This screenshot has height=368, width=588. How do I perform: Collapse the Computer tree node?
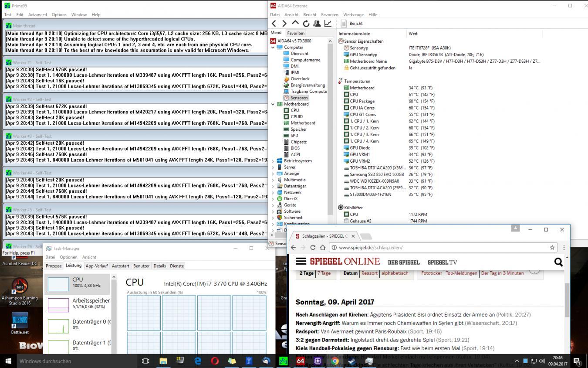(273, 48)
